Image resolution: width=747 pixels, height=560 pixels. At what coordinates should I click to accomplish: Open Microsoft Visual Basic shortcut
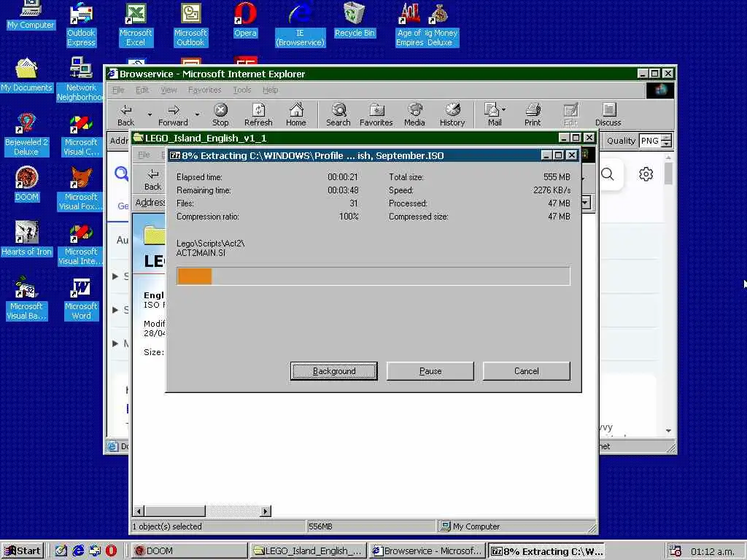coord(27,299)
